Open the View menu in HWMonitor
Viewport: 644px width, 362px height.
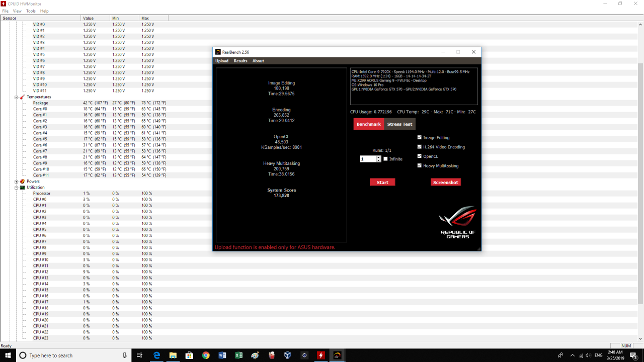click(17, 11)
